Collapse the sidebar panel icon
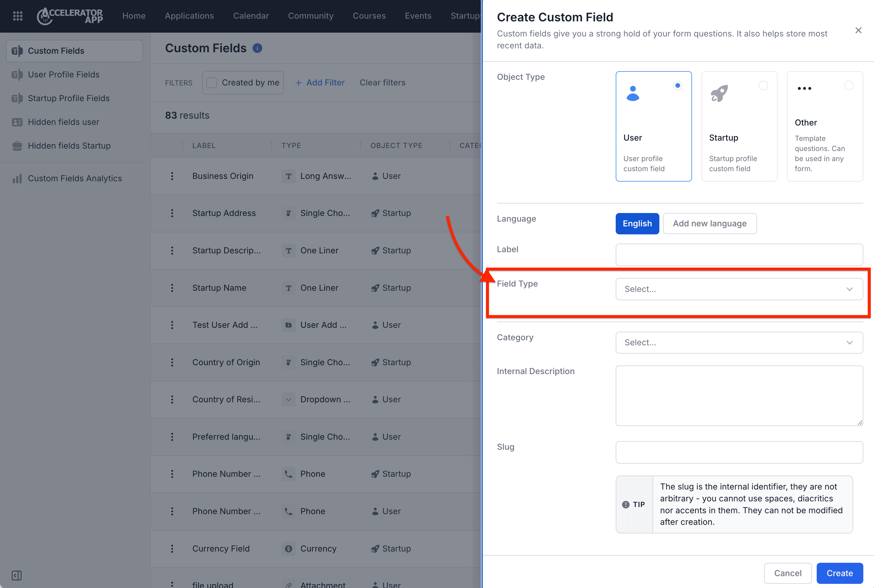The height and width of the screenshot is (588, 874). click(x=17, y=575)
